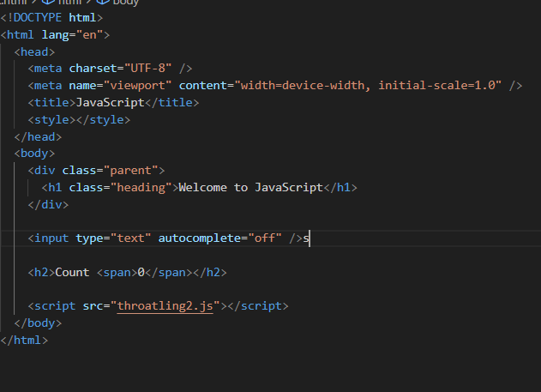Screen dimensions: 541x392
Task: Click the closing h1 tag
Action: (x=340, y=188)
